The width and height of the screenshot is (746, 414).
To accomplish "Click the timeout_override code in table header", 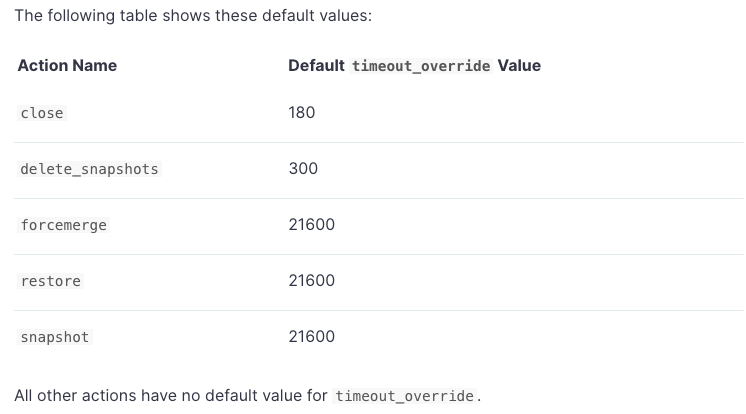I will coord(421,66).
